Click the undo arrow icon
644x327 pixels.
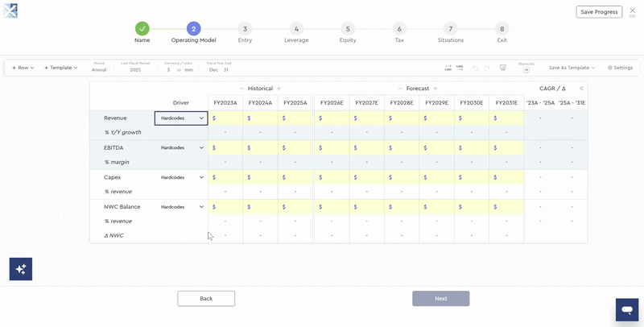[476, 68]
